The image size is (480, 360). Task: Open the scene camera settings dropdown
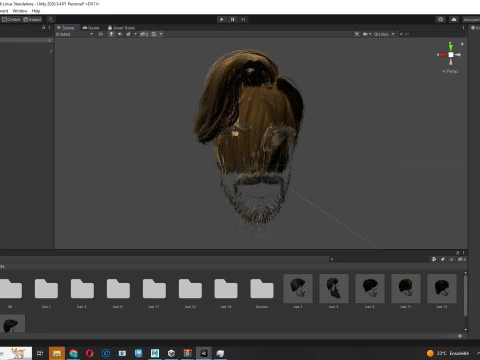click(367, 34)
